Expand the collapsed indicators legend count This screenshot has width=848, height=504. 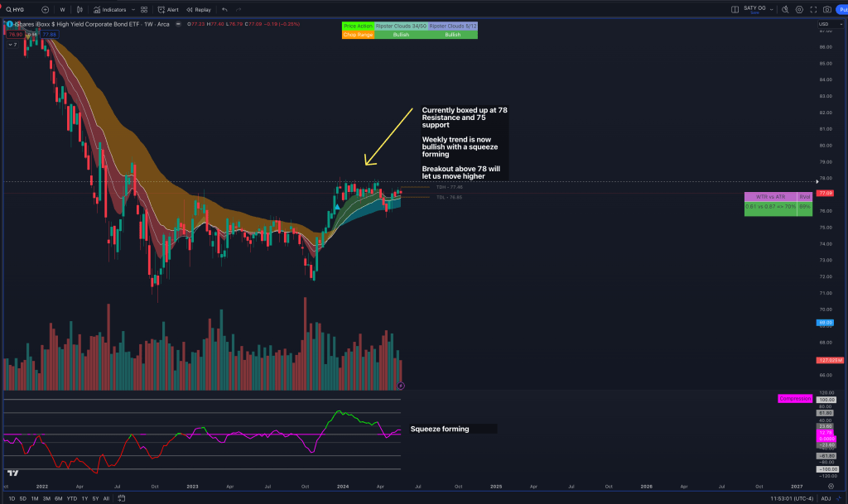pos(12,44)
